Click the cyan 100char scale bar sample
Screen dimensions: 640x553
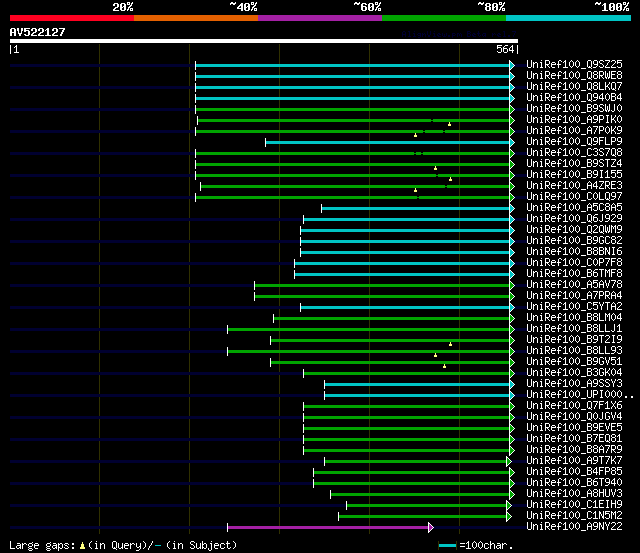point(447,546)
